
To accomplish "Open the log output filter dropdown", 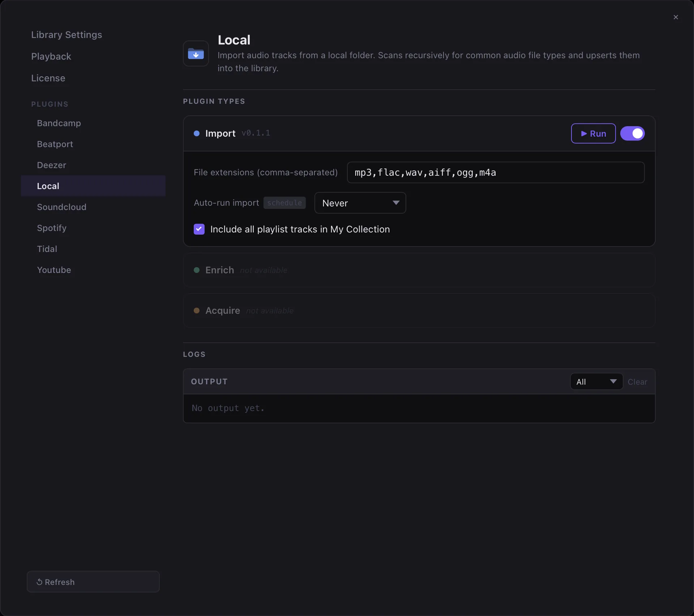I will [596, 381].
